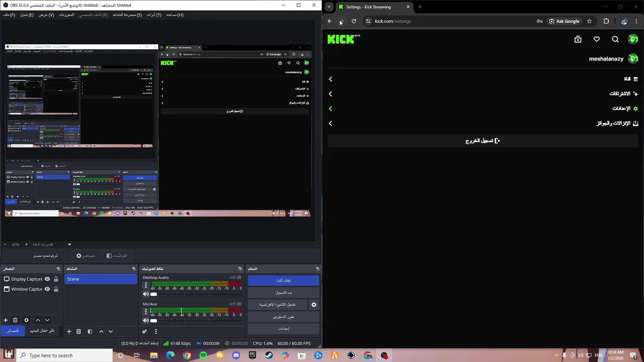Open OBS Tools menu (T)

(154, 15)
